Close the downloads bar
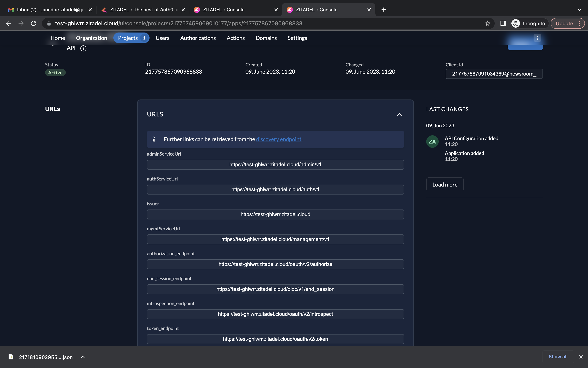 pyautogui.click(x=581, y=357)
